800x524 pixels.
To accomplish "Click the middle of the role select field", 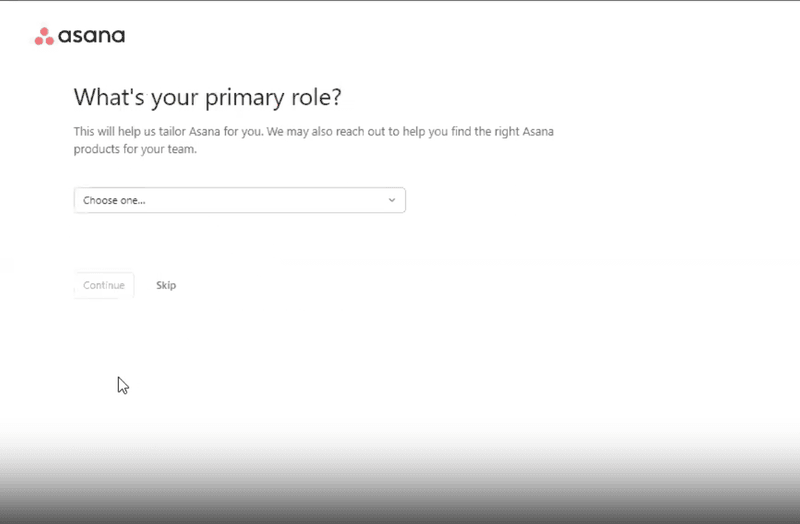I will 239,200.
